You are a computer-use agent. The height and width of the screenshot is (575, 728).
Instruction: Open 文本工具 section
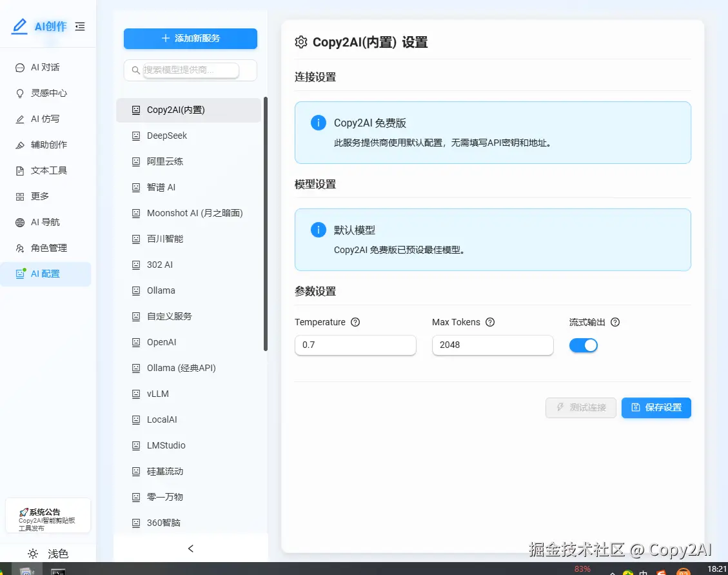point(46,170)
